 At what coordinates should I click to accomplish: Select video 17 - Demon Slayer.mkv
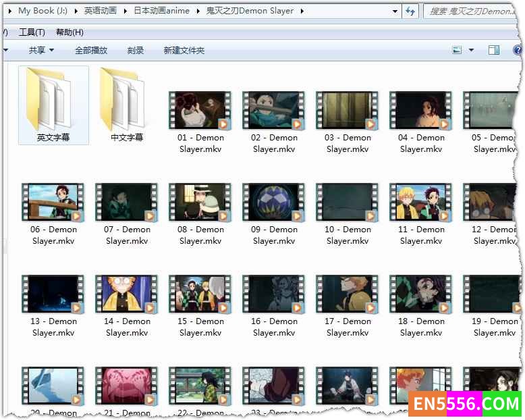point(348,294)
